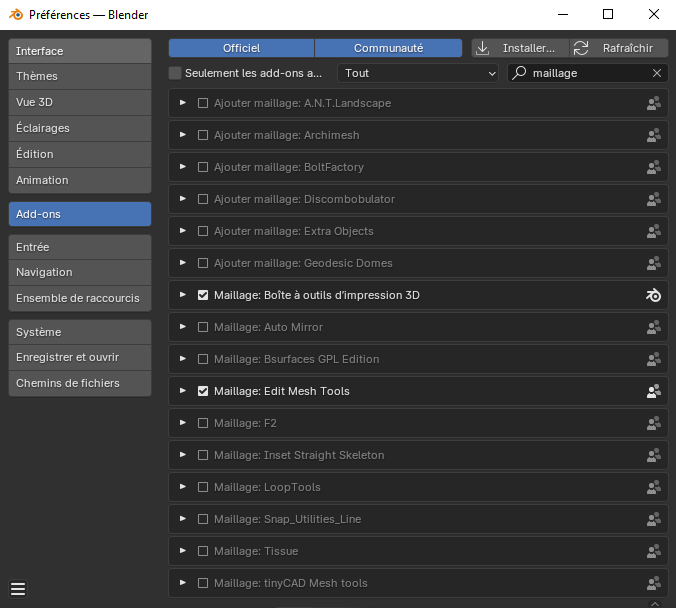This screenshot has width=676, height=608.
Task: Open the Interface preferences section
Action: point(80,51)
